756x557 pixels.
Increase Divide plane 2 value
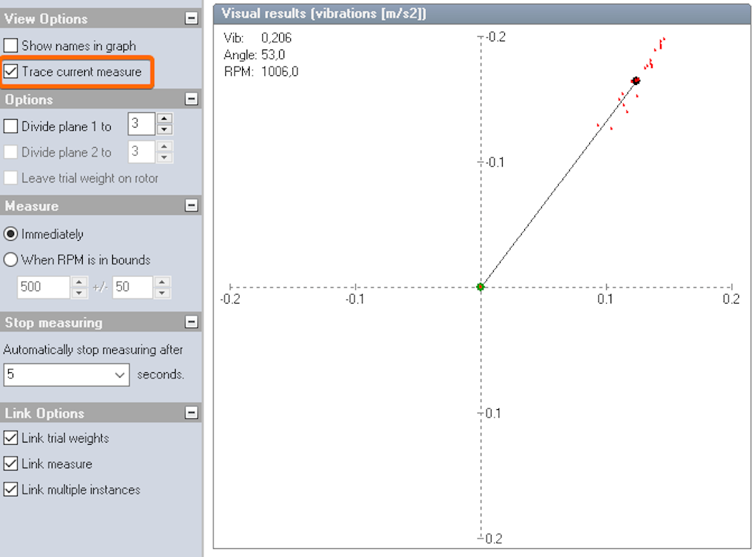(x=165, y=146)
